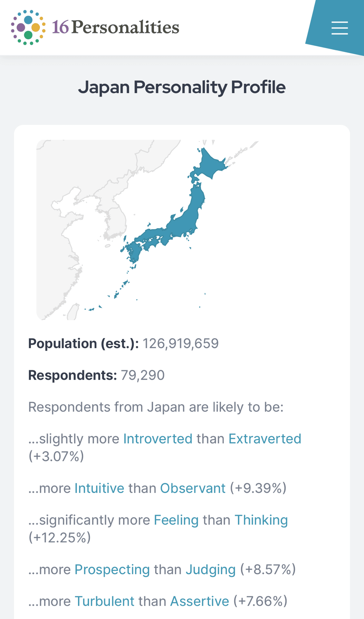Select the Judging link
Screen dimensions: 364x619
click(211, 569)
